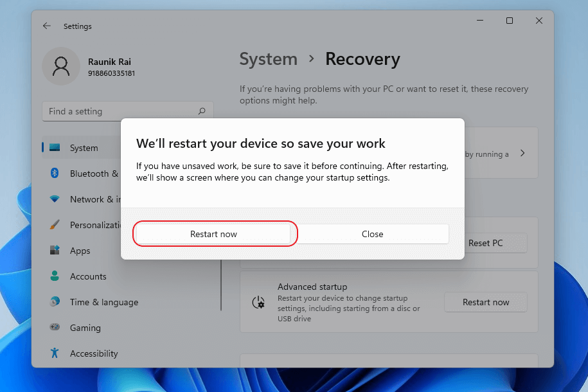Click the Find a setting search field
Screen dimensions: 588x392
[x=127, y=111]
